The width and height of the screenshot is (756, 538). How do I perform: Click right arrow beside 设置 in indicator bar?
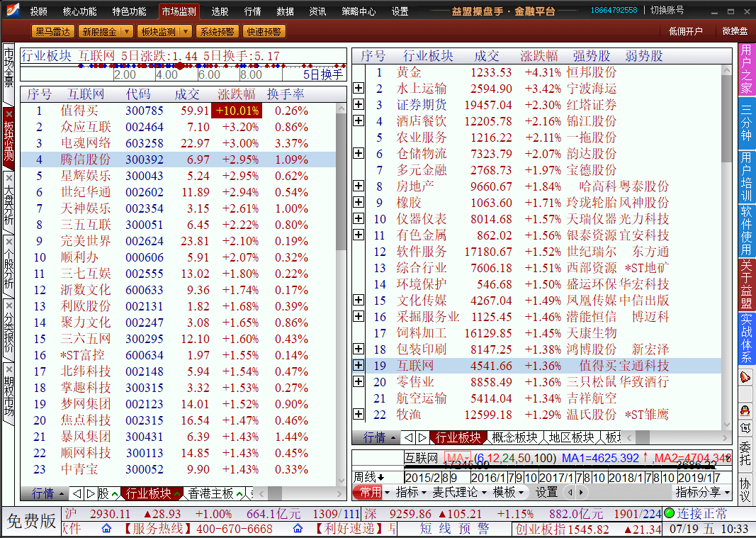point(581,492)
